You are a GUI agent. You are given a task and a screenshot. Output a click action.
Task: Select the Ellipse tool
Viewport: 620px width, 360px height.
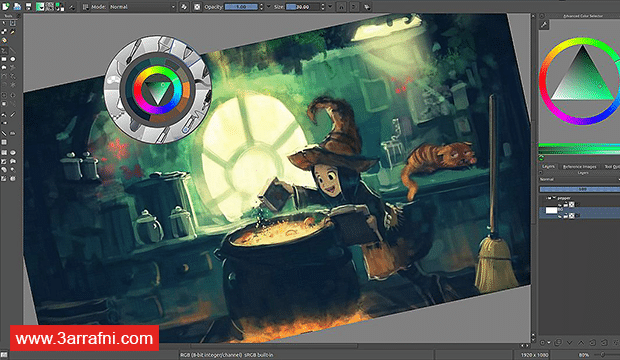tap(13, 59)
